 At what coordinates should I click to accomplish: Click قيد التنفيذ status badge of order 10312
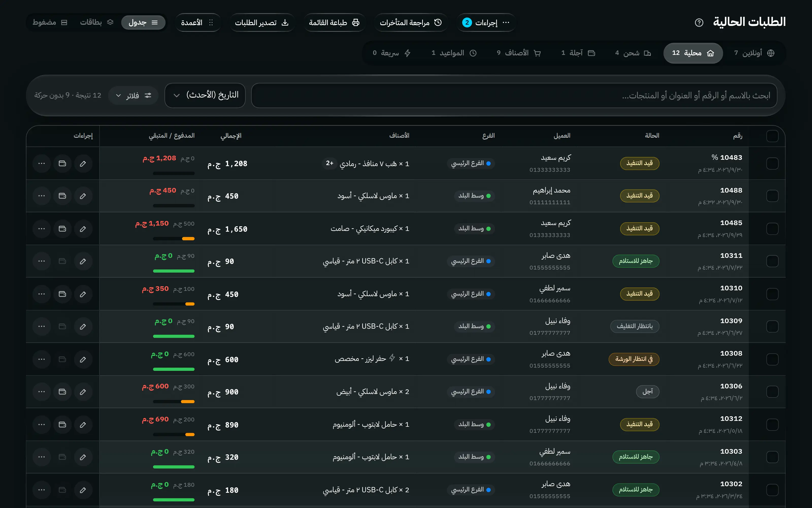pyautogui.click(x=639, y=424)
